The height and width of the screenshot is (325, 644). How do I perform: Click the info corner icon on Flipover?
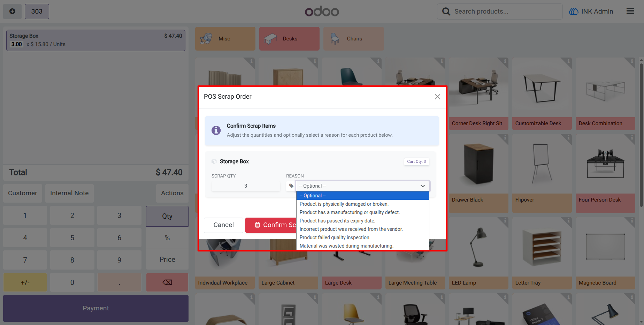pyautogui.click(x=568, y=138)
